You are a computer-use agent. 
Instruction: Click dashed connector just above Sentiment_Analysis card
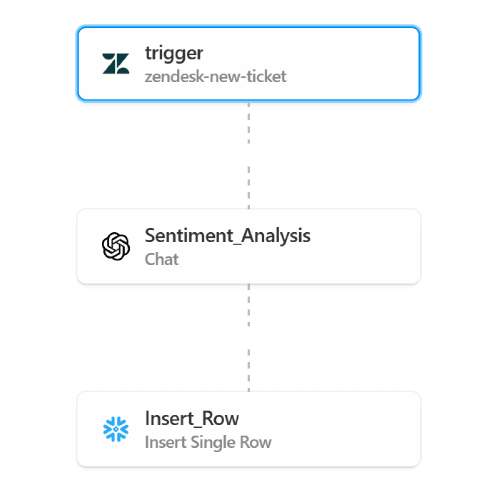[249, 188]
